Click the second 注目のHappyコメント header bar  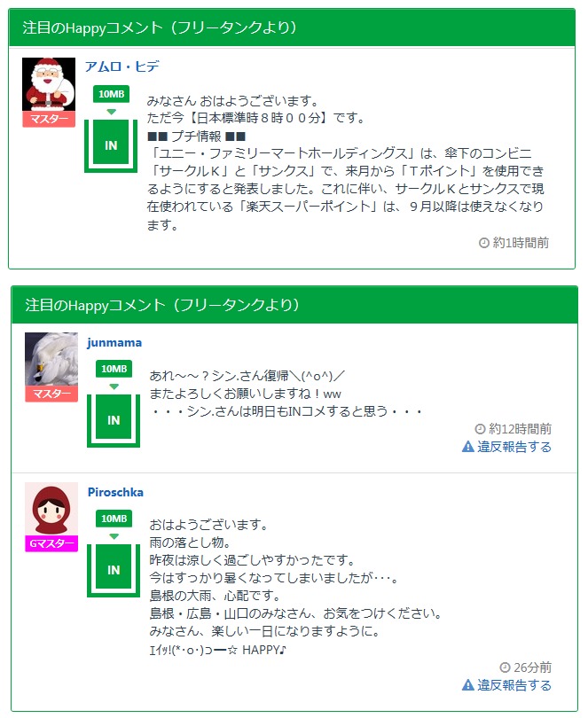click(294, 305)
